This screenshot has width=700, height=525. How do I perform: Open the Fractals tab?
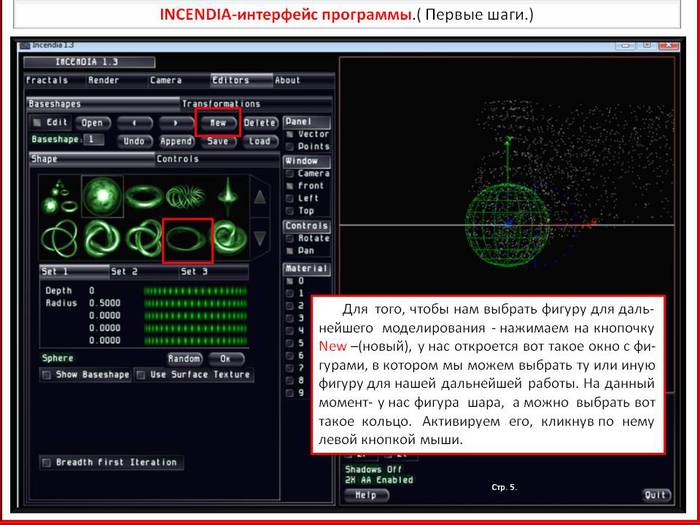(x=54, y=80)
